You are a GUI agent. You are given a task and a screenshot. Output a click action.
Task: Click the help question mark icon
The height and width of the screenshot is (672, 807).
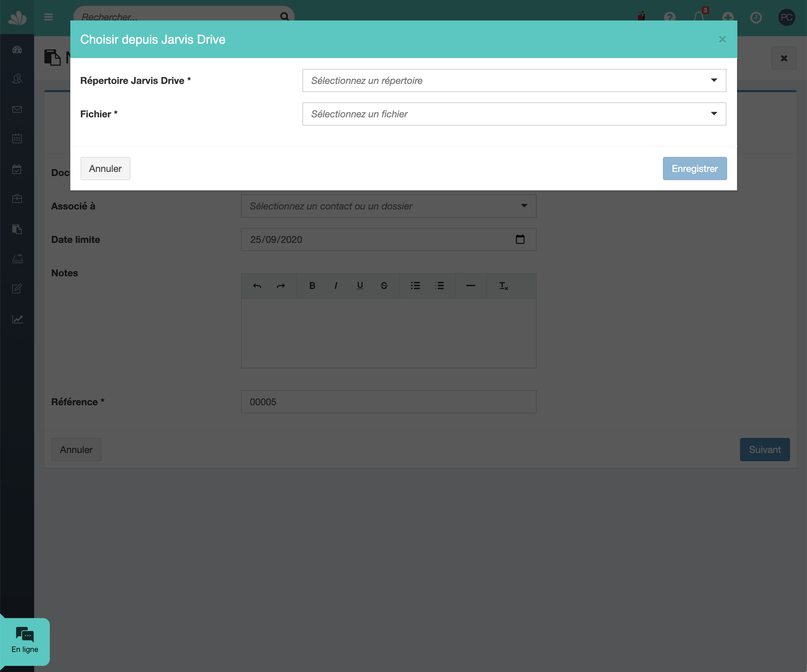[670, 17]
